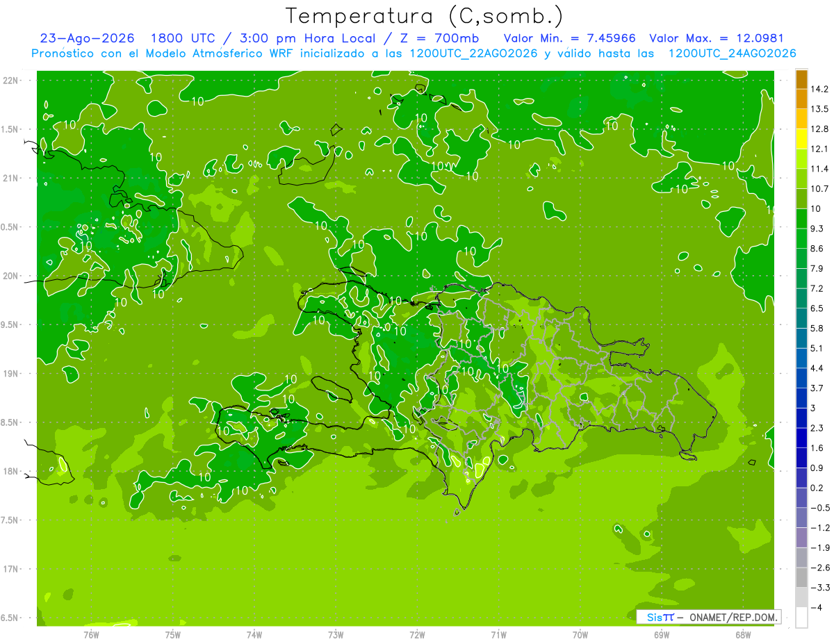Click the "Valor Max. = 12.0981" text
834x644 pixels.
click(716, 38)
